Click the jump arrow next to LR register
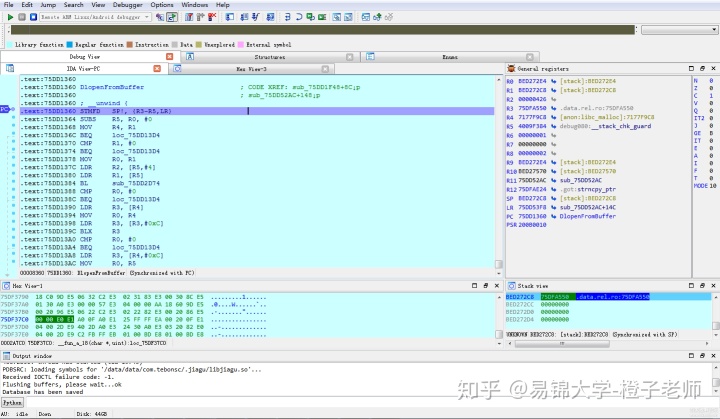The height and width of the screenshot is (419, 720). coord(554,207)
